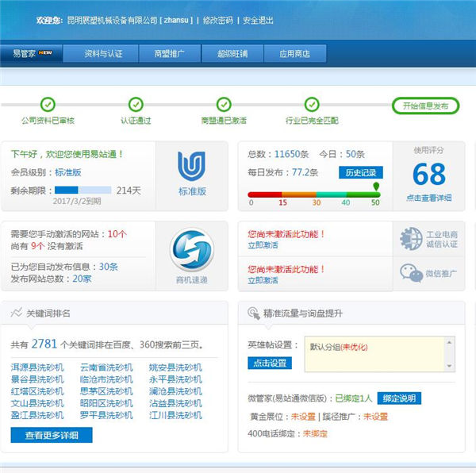
Task: Click the 公司资料已审核 green checkmark
Action: (48, 104)
